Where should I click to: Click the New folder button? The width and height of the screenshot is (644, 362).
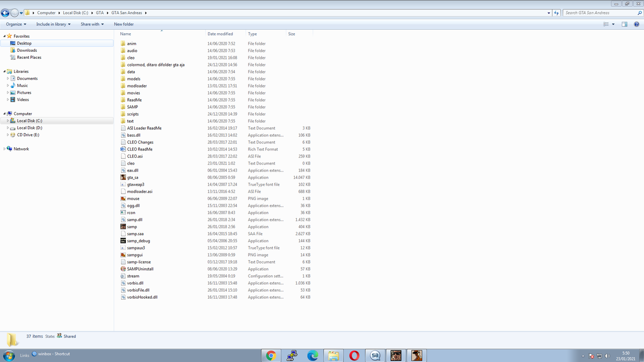124,24
